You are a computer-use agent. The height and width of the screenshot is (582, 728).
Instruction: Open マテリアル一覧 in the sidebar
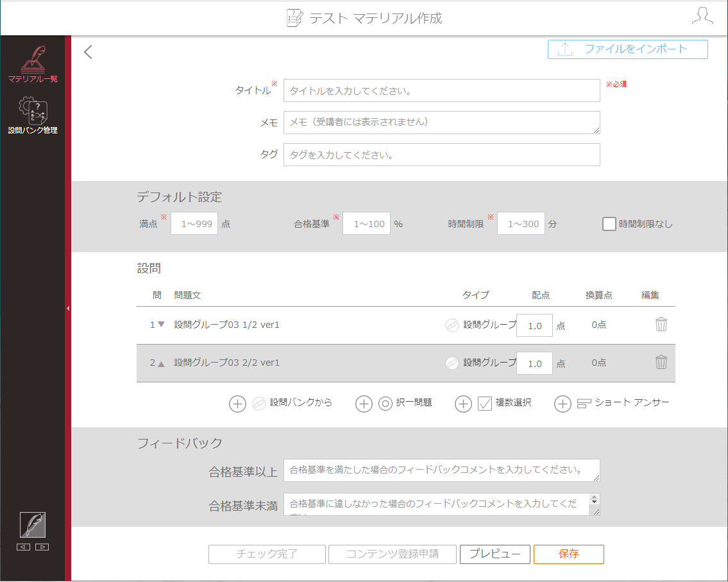(x=33, y=64)
